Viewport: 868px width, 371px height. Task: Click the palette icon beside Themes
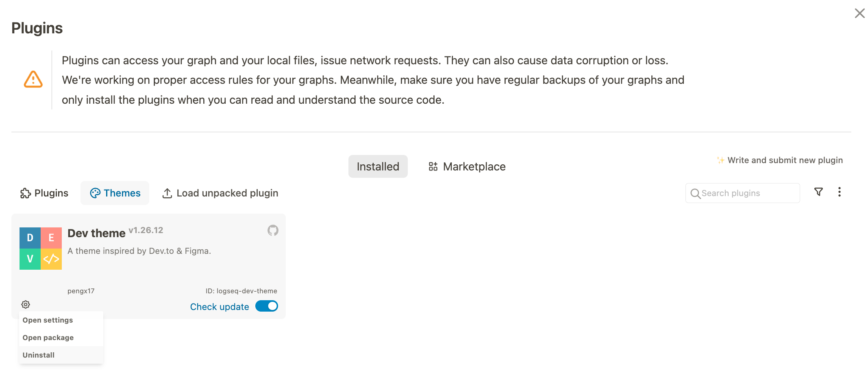pos(95,193)
